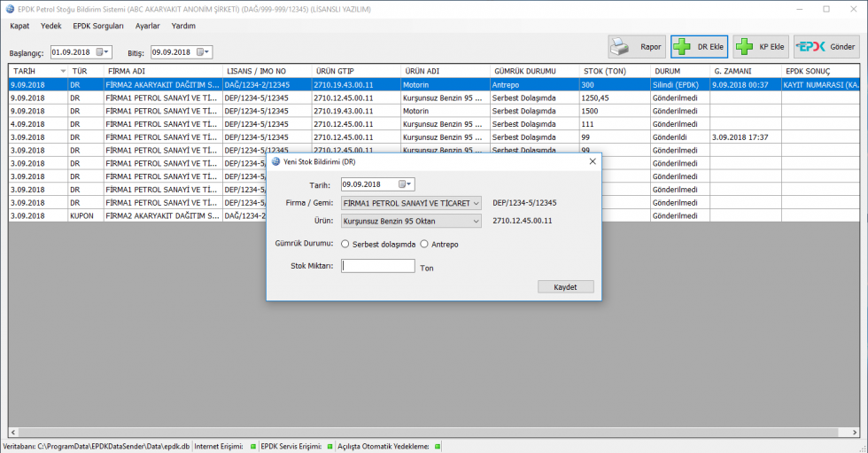Viewport: 868px width, 453px height.
Task: Focus the Stok Miktarı input field
Action: pyautogui.click(x=378, y=266)
